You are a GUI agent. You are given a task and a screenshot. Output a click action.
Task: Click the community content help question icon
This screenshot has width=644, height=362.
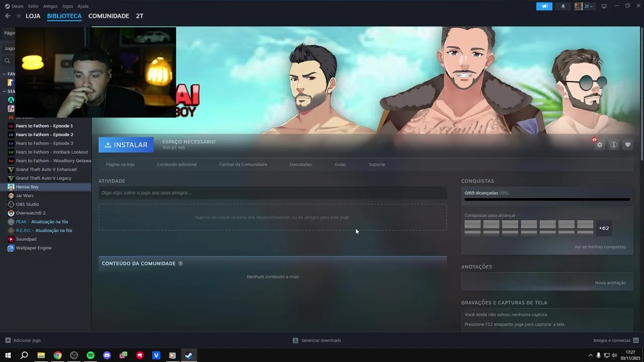(181, 263)
